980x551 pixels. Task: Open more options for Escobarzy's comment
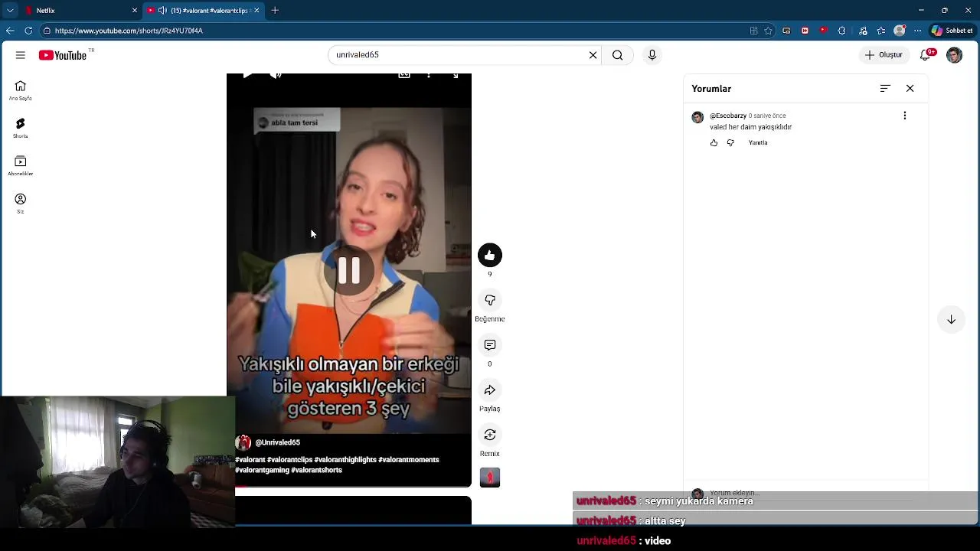(x=905, y=116)
